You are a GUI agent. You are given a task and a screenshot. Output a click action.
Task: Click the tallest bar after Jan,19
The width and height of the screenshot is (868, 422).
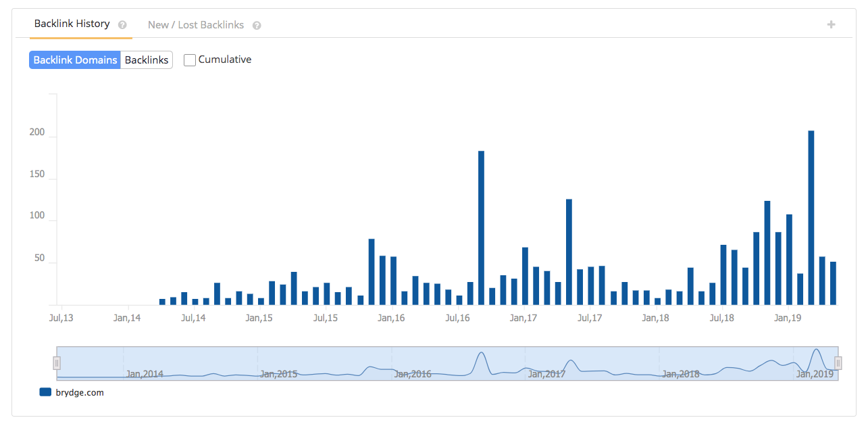click(x=811, y=218)
